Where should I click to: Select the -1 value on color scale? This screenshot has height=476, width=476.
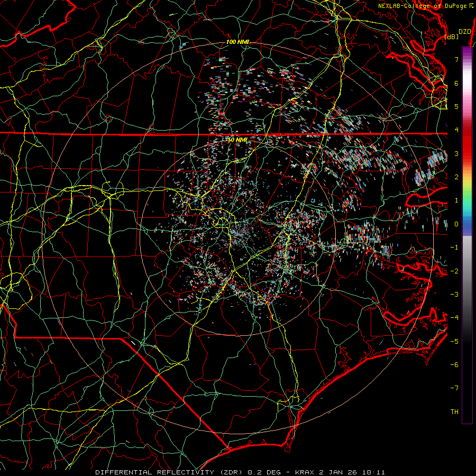point(454,247)
